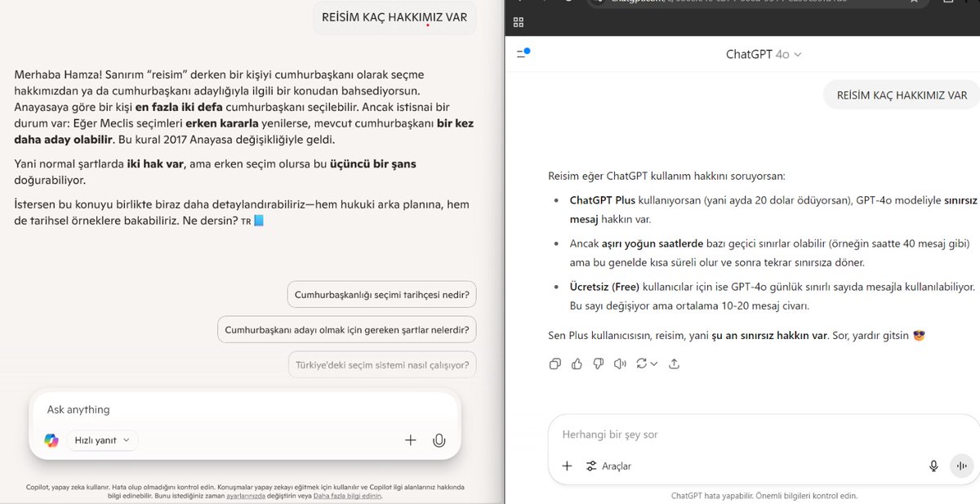
Task: Click the Copilot logo icon
Action: point(51,440)
